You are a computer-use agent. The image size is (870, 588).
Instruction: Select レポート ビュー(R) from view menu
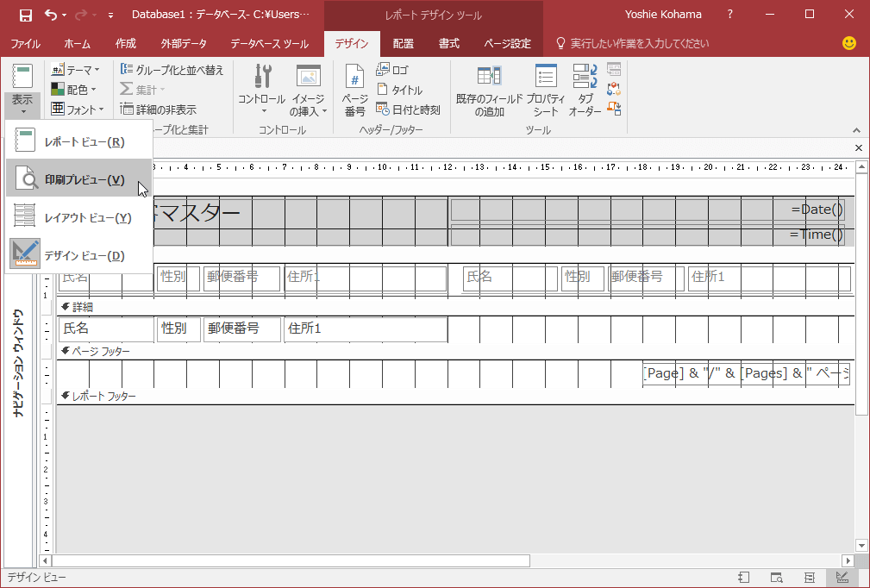pyautogui.click(x=78, y=141)
